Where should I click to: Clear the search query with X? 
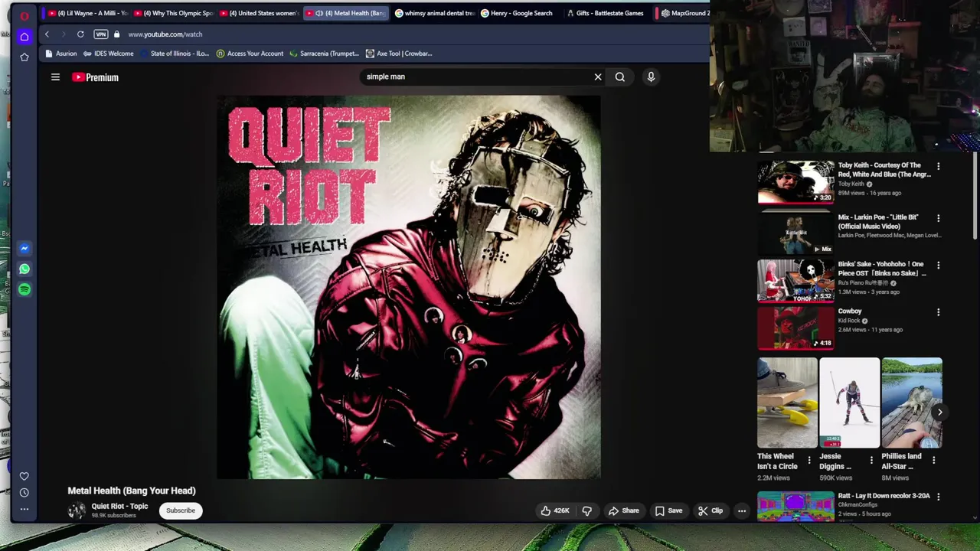[x=598, y=77]
